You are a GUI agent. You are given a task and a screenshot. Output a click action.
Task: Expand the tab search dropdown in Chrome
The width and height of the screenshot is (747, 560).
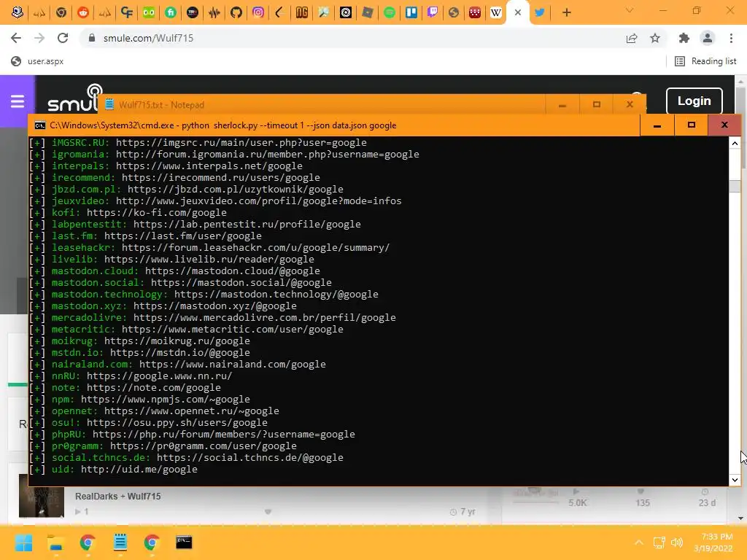630,10
